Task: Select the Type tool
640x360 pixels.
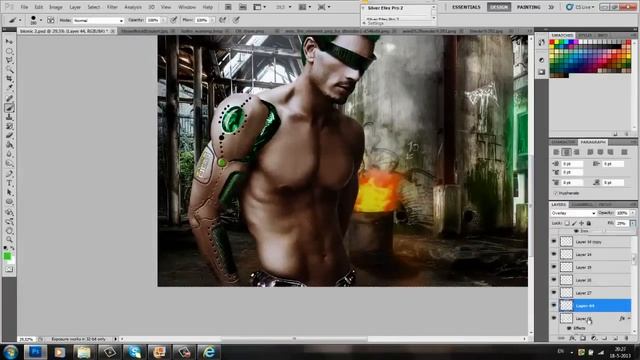Action: [9, 183]
